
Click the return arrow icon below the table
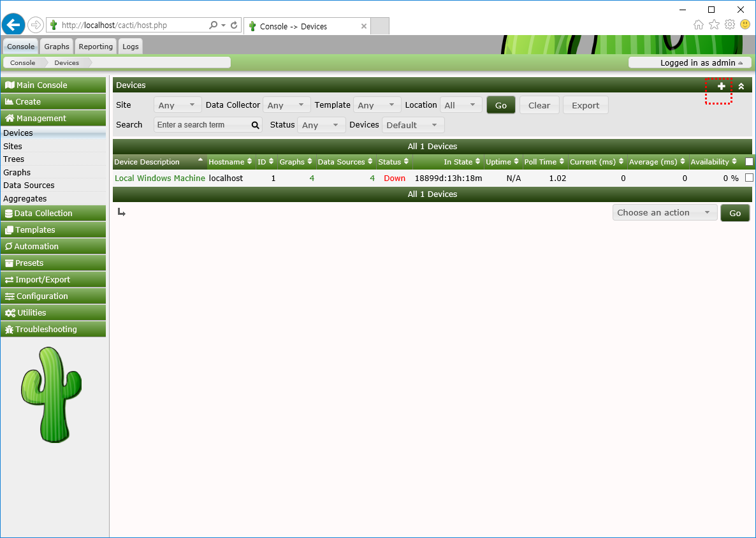click(x=122, y=212)
